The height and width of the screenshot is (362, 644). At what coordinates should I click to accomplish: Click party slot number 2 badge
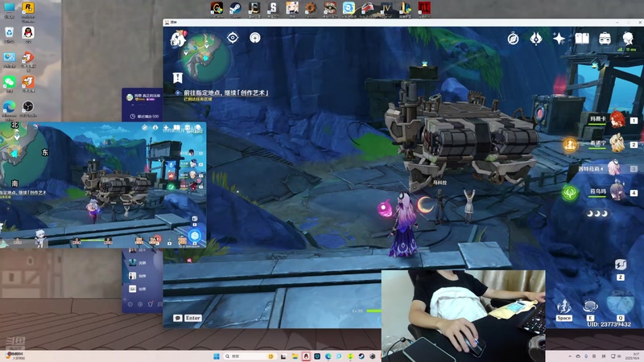pos(634,145)
